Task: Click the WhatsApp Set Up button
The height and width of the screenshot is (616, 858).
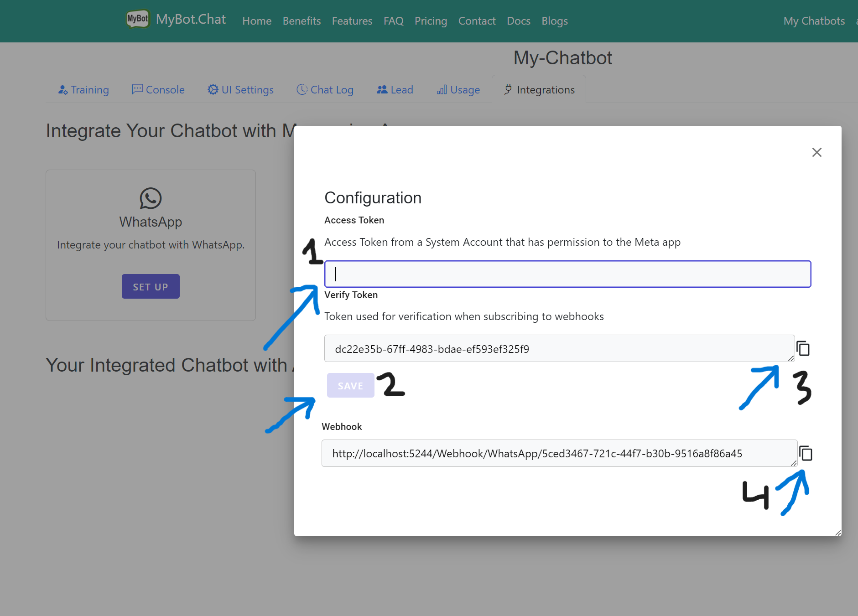Action: 151,286
